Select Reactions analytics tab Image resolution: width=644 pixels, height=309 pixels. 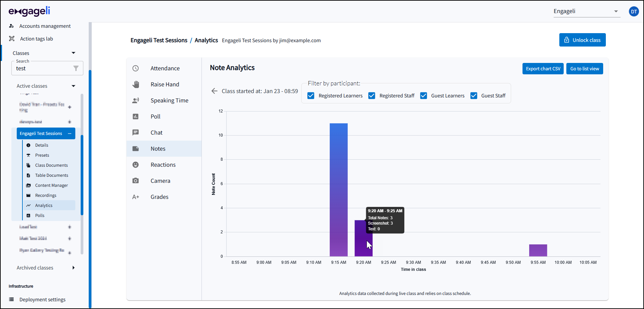pos(164,165)
